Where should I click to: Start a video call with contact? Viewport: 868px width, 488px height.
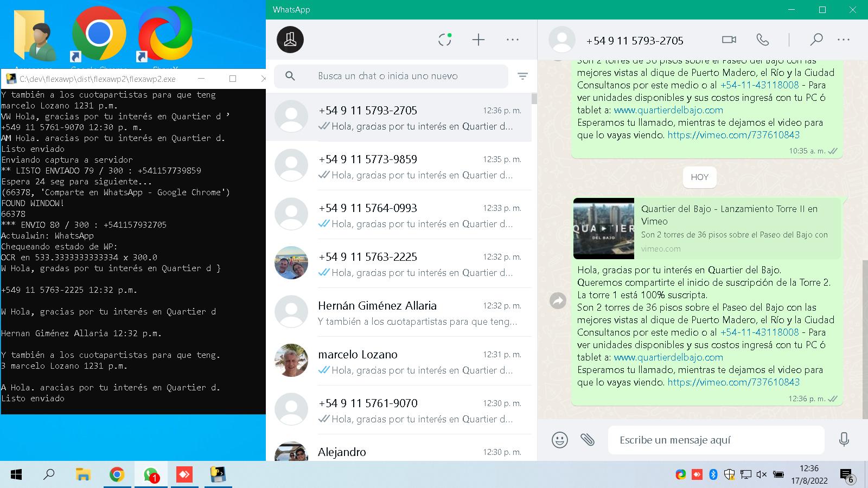coord(729,40)
